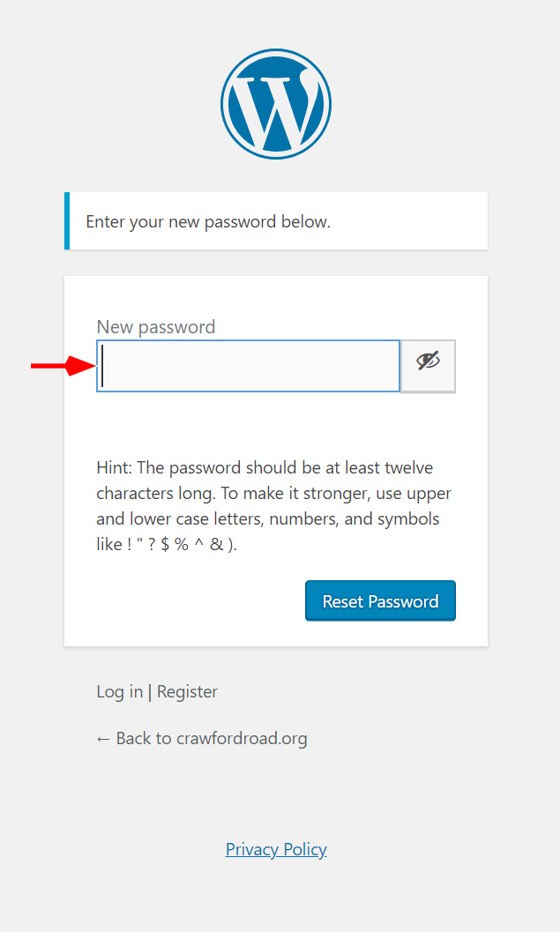The height and width of the screenshot is (932, 560).
Task: Focus the New password input field
Action: pos(249,366)
